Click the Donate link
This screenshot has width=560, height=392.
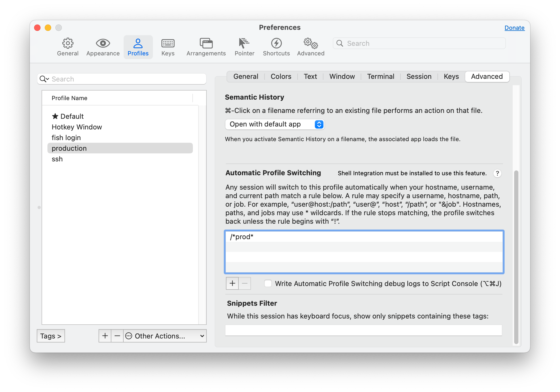[514, 28]
